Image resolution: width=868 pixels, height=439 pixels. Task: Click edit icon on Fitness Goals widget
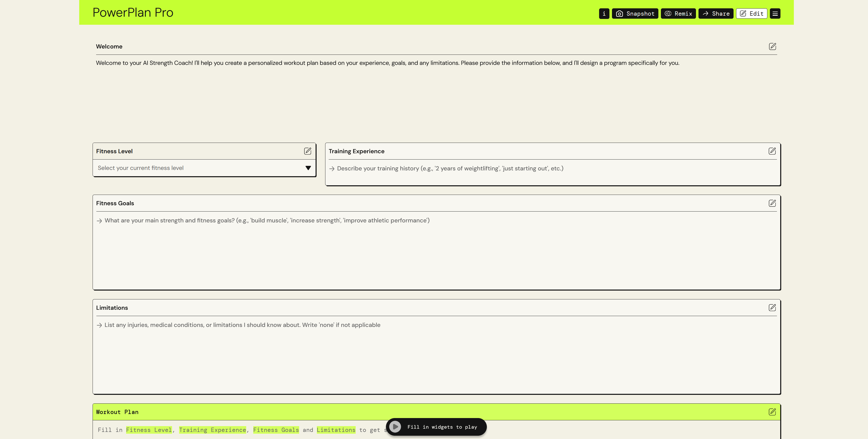point(772,203)
